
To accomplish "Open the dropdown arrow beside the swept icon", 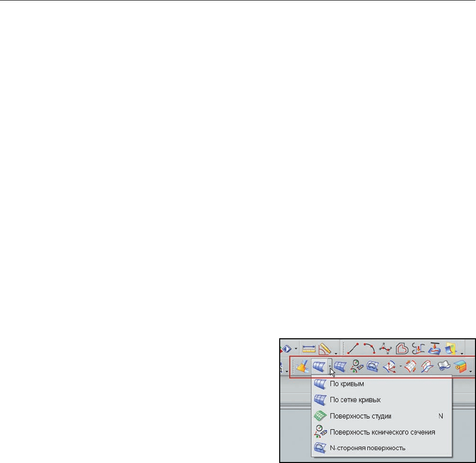I will point(401,366).
